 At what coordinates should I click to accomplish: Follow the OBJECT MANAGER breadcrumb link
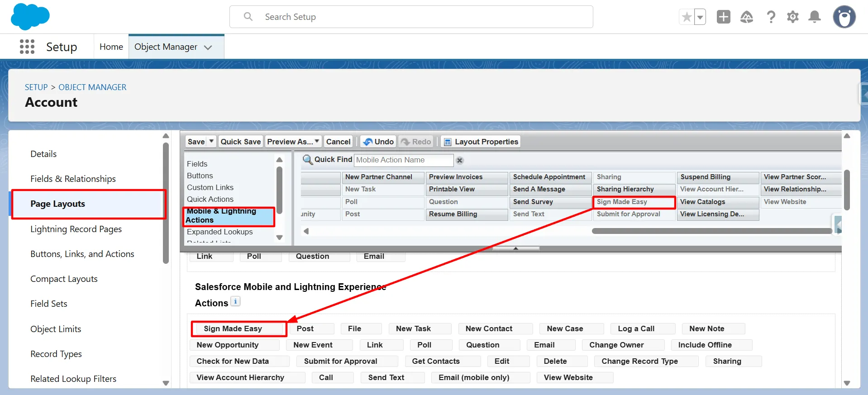coord(92,87)
